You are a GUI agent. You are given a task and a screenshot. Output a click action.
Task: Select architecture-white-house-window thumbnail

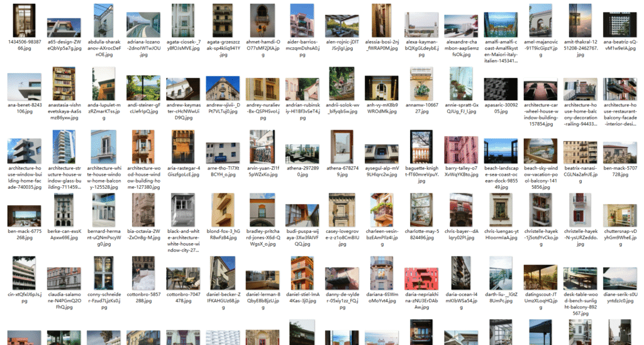(x=104, y=147)
